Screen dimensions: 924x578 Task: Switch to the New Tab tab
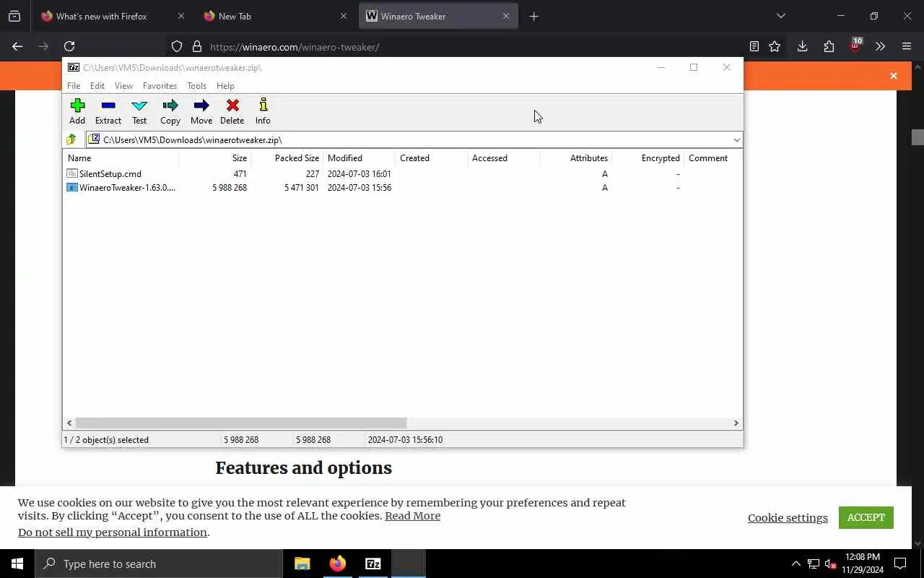pyautogui.click(x=276, y=16)
